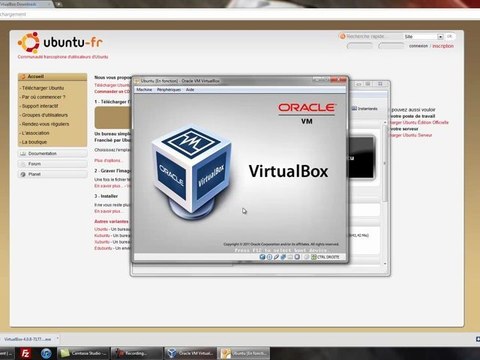Switch to the Recording... taskbar item
Viewport: 480px width, 360px height.
coord(136,353)
